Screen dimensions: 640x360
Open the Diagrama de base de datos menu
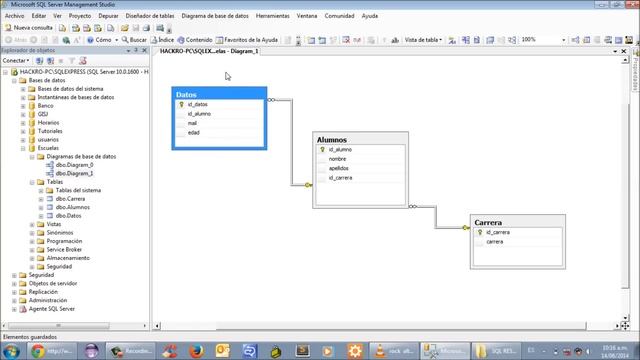pyautogui.click(x=215, y=16)
